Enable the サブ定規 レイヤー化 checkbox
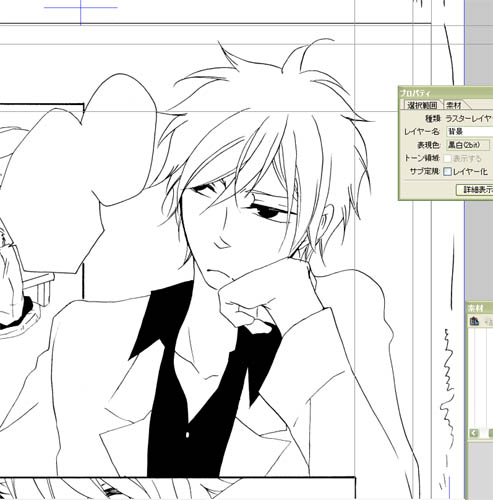The width and height of the screenshot is (493, 500). click(448, 172)
